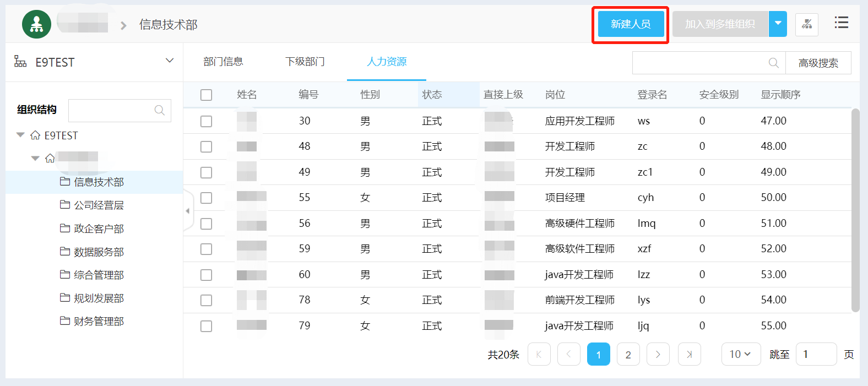
Task: Click the folder icon of 公司经营层
Action: tap(65, 204)
